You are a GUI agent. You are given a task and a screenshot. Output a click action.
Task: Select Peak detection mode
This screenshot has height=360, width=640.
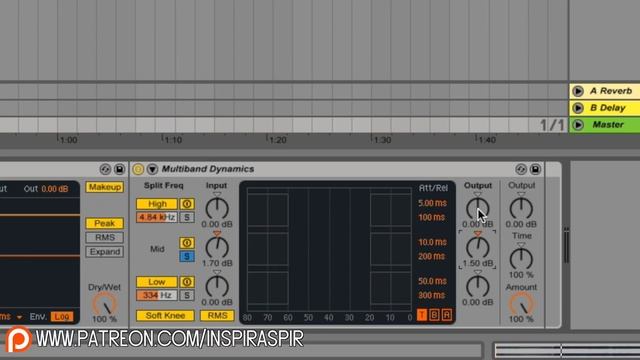(x=105, y=223)
